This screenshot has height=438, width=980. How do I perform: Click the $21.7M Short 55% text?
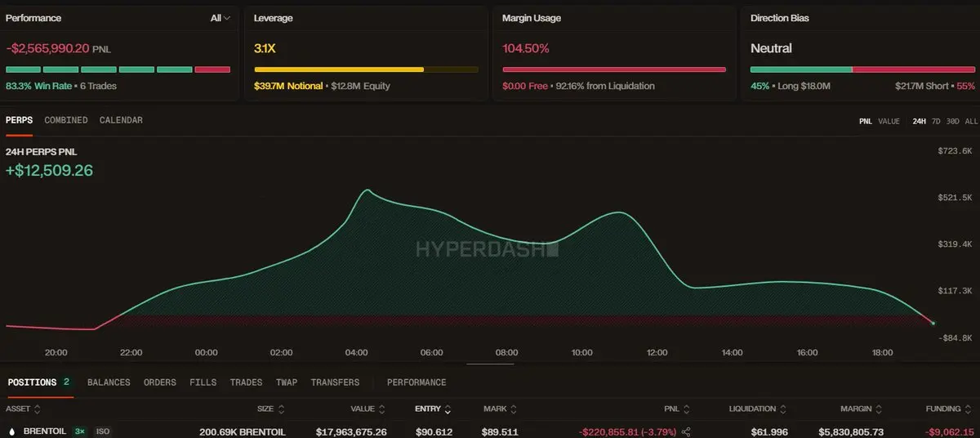[x=935, y=86]
